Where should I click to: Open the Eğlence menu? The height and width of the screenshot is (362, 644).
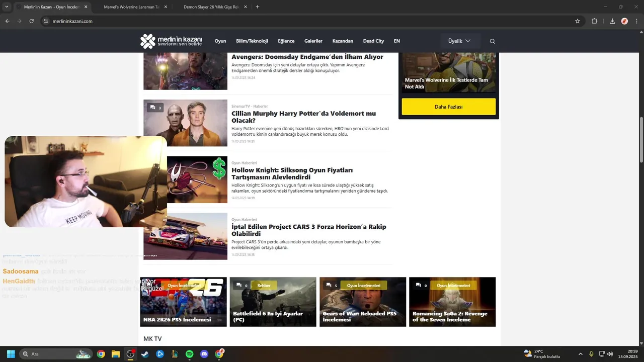[x=286, y=41]
